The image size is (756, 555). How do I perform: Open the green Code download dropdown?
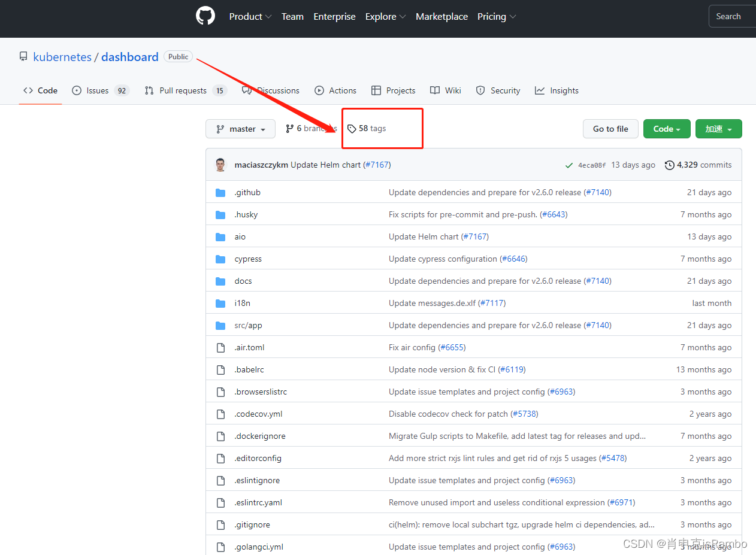tap(667, 129)
